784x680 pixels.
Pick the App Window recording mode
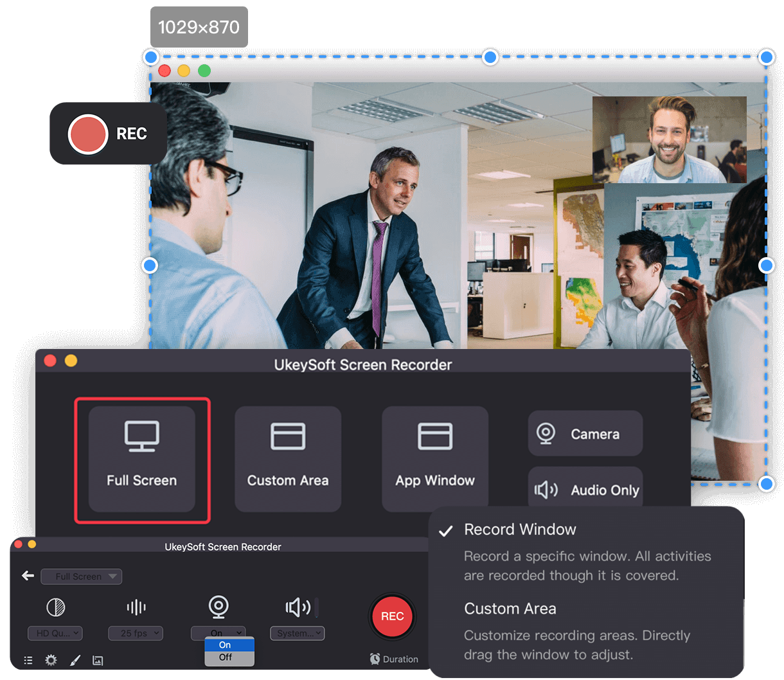(435, 459)
